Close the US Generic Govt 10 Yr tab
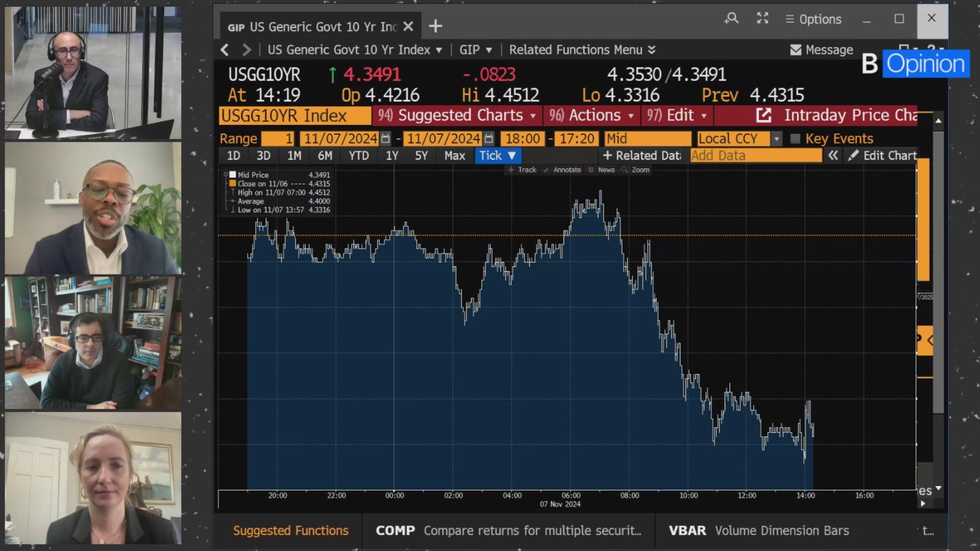Screen dimensions: 980x551 pos(408,27)
